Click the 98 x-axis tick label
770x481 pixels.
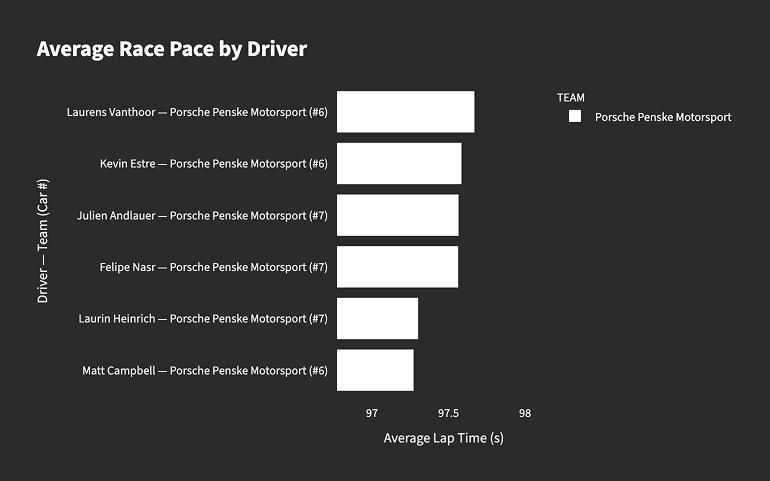525,413
